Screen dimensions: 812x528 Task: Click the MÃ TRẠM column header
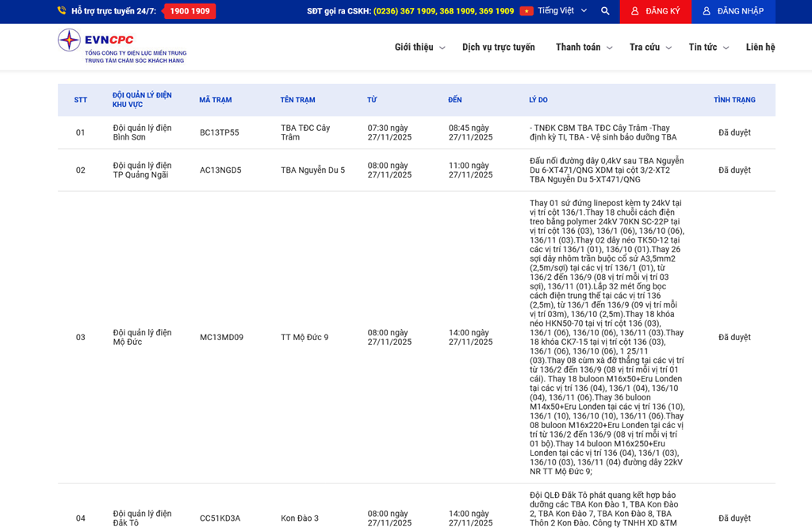pos(216,100)
